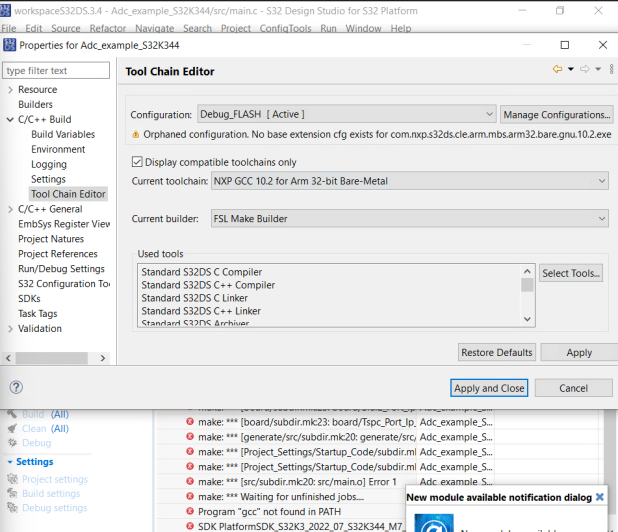Open the Project menu

(x=236, y=28)
